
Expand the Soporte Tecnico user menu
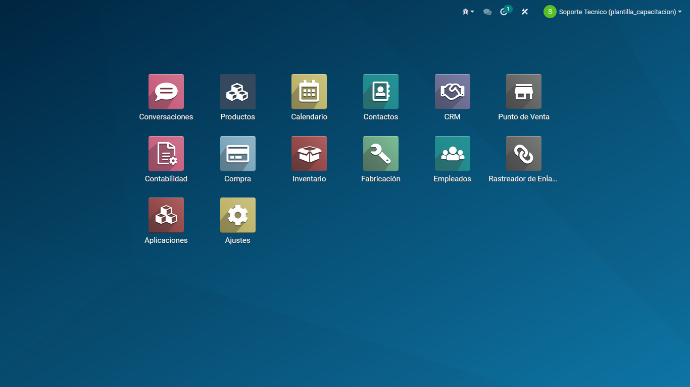tap(613, 12)
